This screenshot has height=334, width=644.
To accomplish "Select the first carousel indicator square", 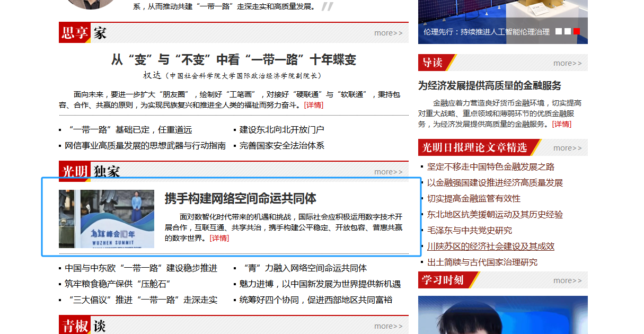I will pyautogui.click(x=559, y=32).
